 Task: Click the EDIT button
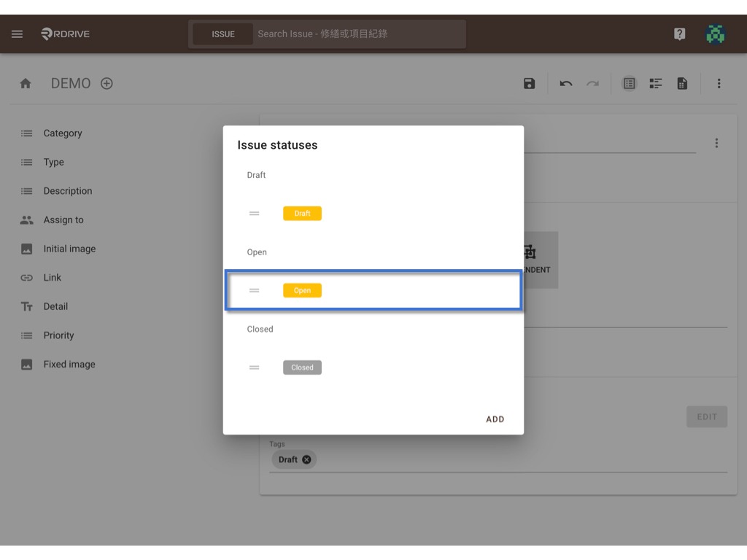coord(707,416)
